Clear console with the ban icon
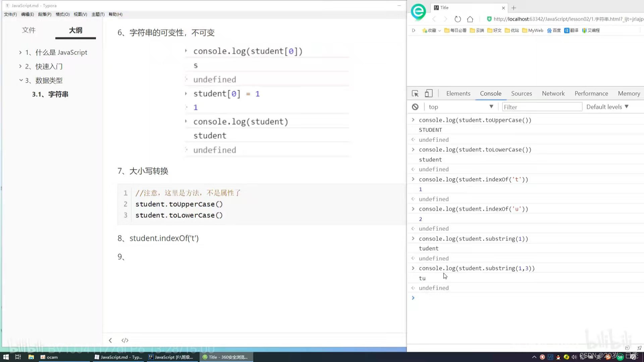 click(x=415, y=107)
